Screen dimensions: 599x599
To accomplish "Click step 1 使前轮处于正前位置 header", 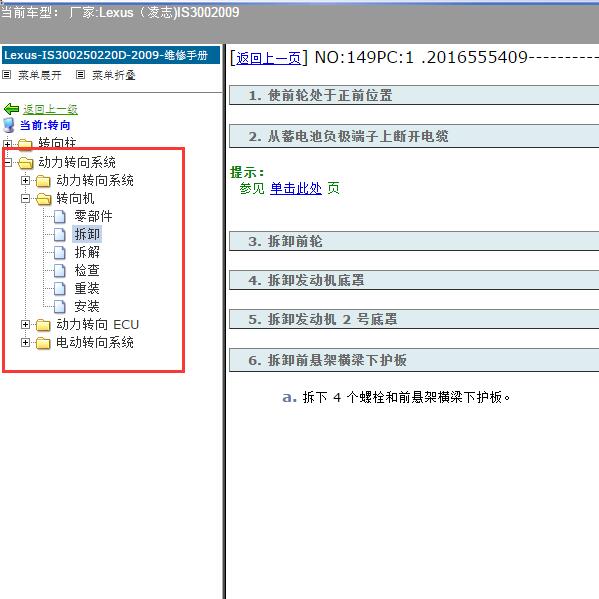I will point(414,95).
